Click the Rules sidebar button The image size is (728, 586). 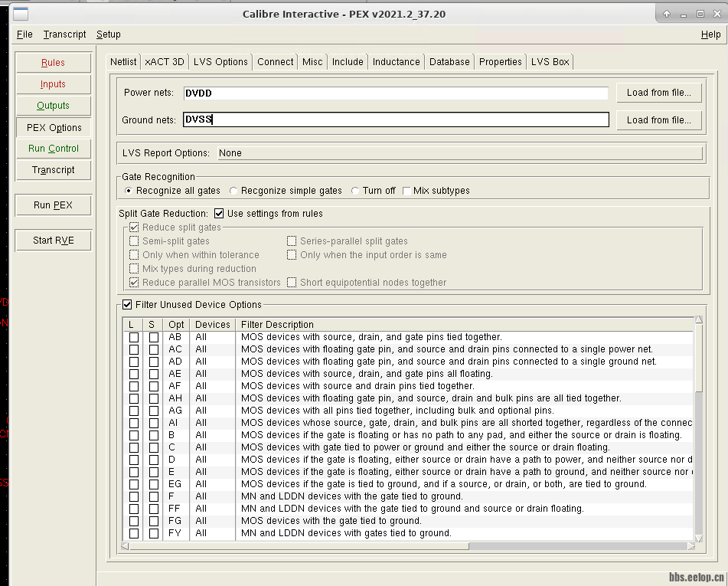point(53,63)
